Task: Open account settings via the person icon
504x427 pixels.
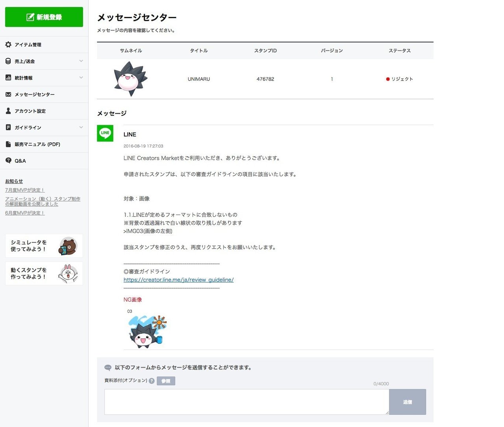Action: click(8, 111)
